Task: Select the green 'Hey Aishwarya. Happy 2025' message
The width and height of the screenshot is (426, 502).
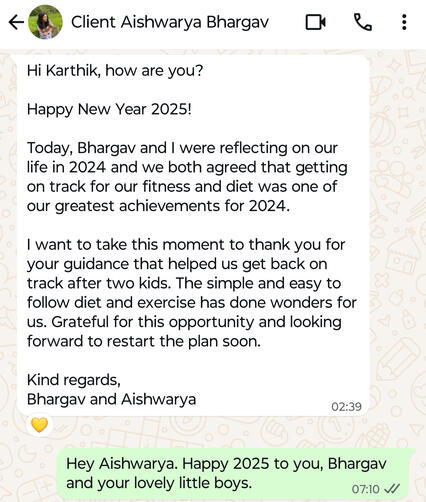Action: point(237,474)
